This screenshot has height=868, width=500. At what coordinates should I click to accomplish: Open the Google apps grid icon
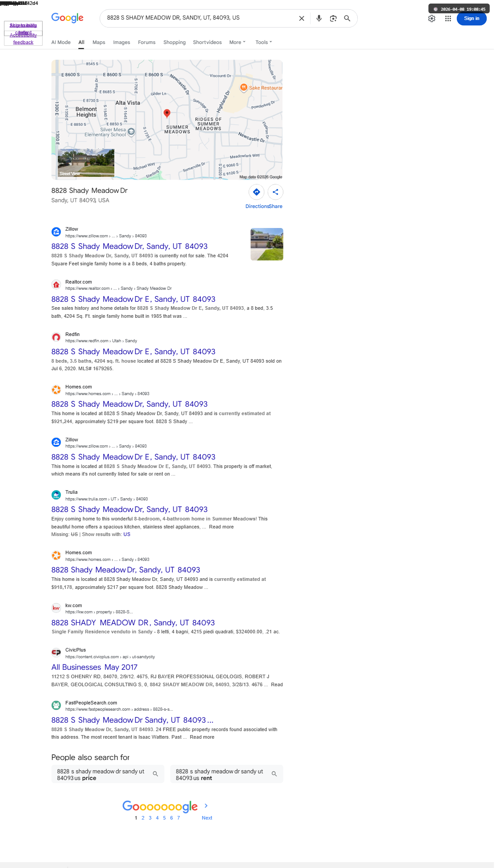pyautogui.click(x=448, y=19)
